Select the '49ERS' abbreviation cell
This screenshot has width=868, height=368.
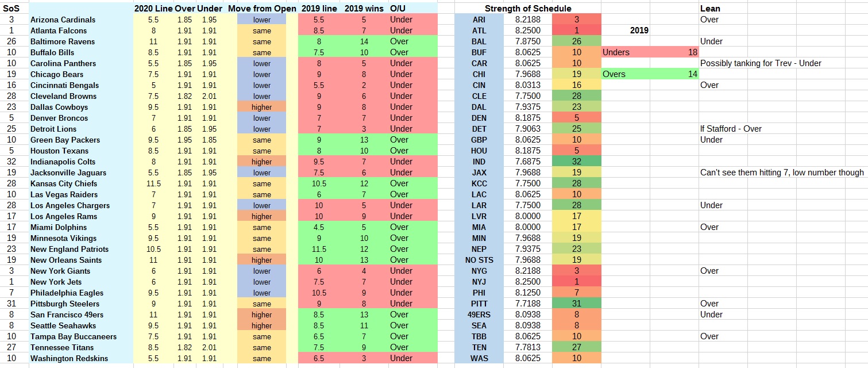[x=479, y=315]
